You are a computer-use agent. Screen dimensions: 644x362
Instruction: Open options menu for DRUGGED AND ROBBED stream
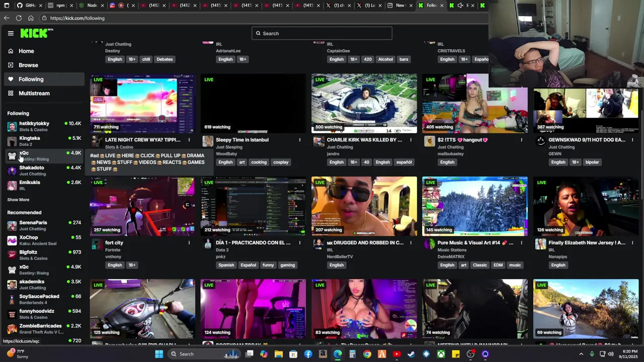pyautogui.click(x=411, y=243)
